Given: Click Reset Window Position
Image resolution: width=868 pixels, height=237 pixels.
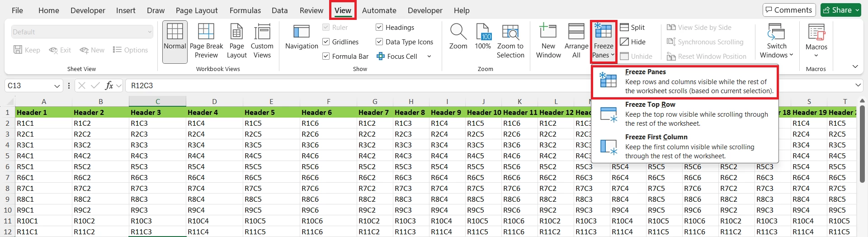Looking at the screenshot, I should [x=707, y=57].
